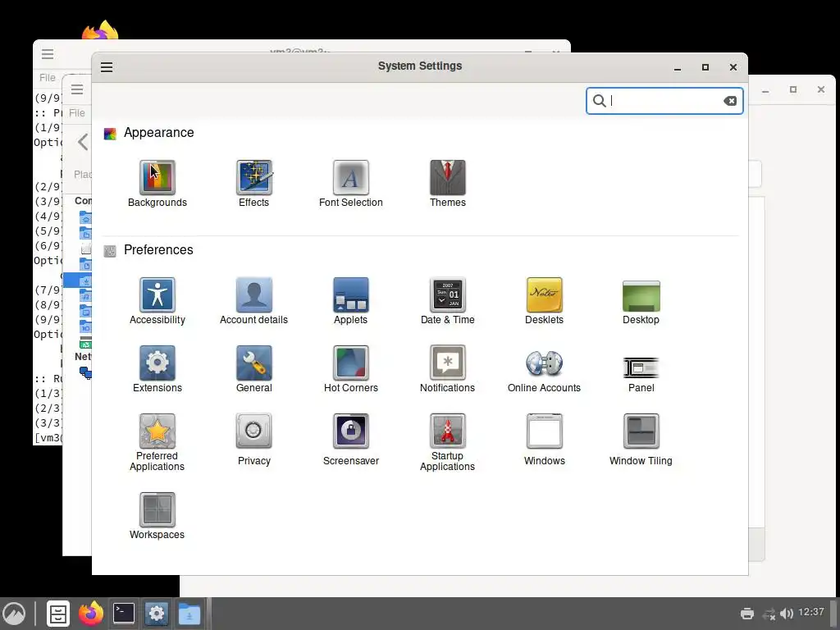Open the Desklets module
The height and width of the screenshot is (630, 840).
[545, 300]
